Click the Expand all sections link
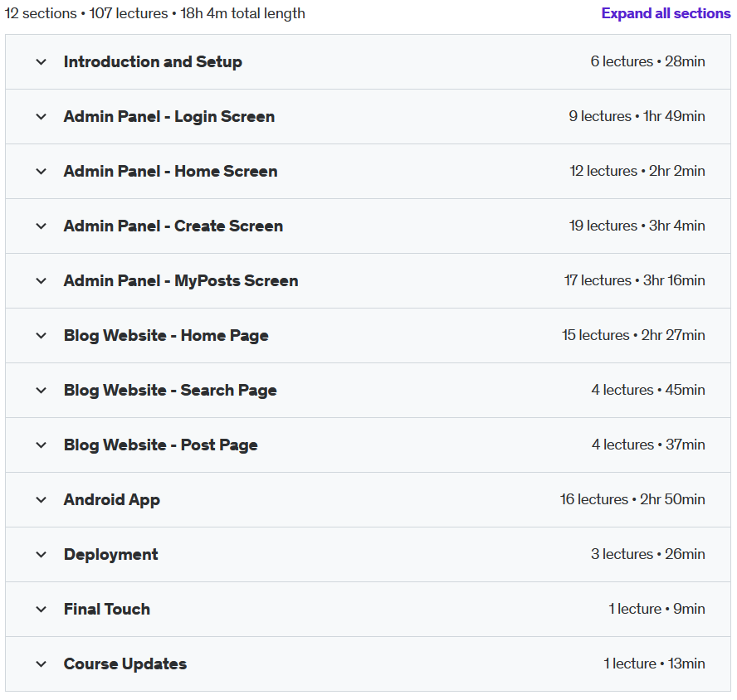737x700 pixels. coord(666,13)
